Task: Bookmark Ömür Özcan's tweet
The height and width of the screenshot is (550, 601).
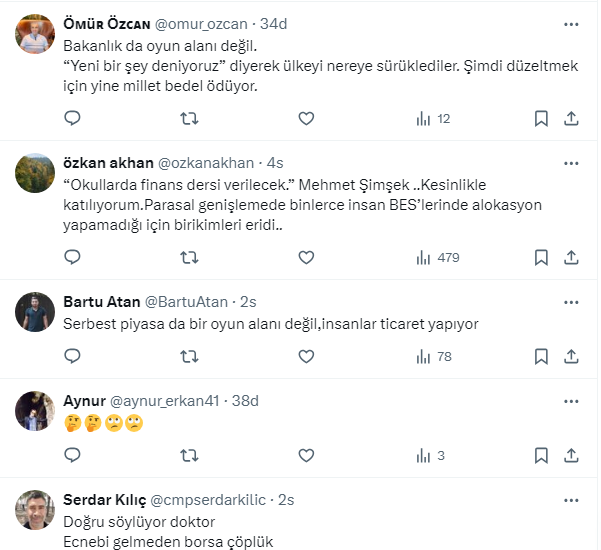Action: [541, 119]
